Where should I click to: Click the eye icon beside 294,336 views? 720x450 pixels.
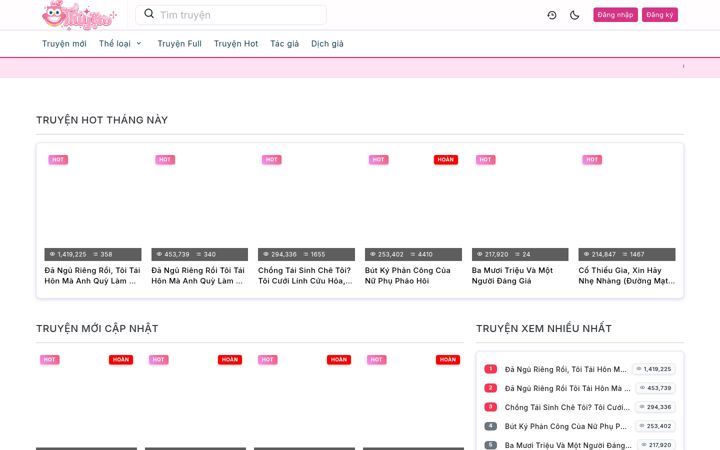pyautogui.click(x=265, y=254)
